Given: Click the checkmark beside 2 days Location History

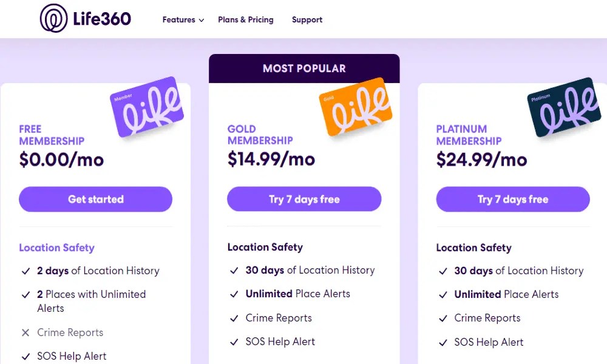Looking at the screenshot, I should (x=25, y=271).
